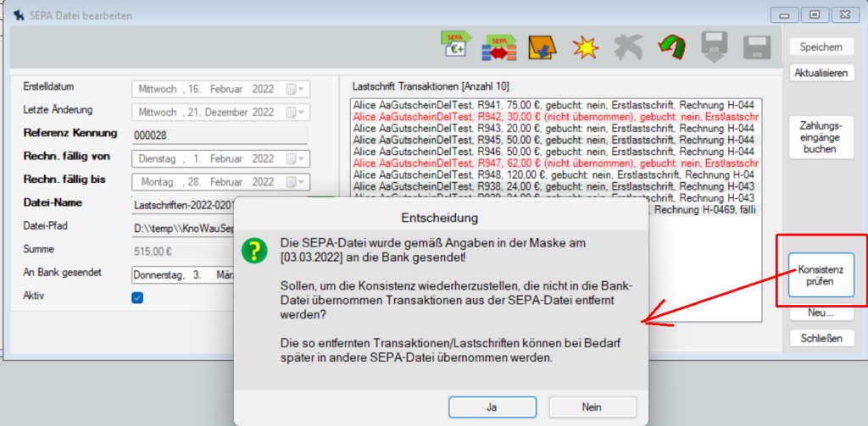The image size is (868, 426).
Task: Click the grayed-out crossed tools icon
Action: click(628, 47)
